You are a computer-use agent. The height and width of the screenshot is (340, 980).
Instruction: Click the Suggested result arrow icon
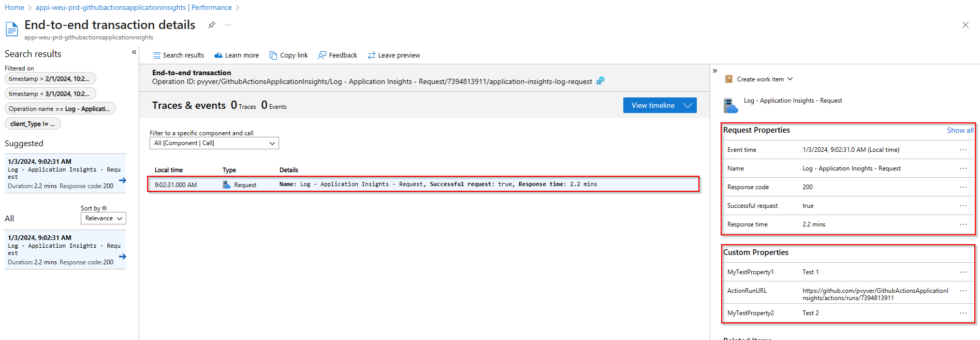(123, 180)
